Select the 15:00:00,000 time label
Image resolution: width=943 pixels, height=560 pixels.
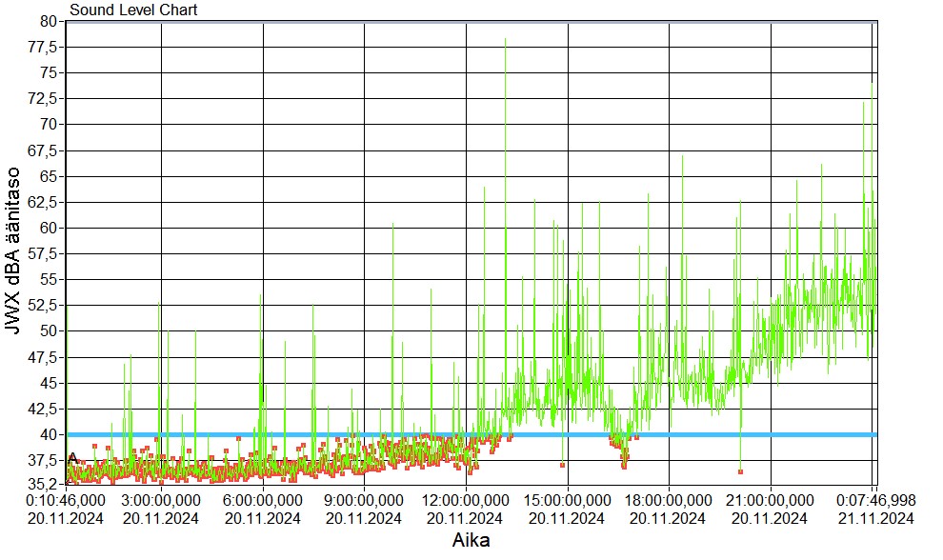point(567,500)
